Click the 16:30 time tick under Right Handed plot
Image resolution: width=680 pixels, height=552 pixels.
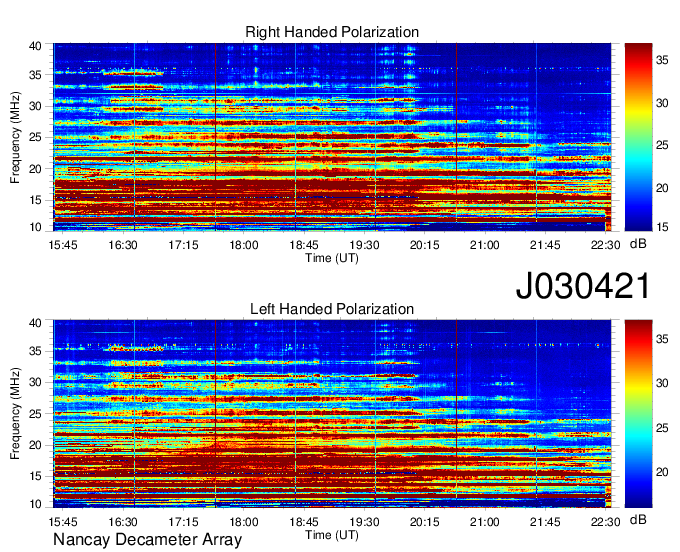tap(123, 245)
